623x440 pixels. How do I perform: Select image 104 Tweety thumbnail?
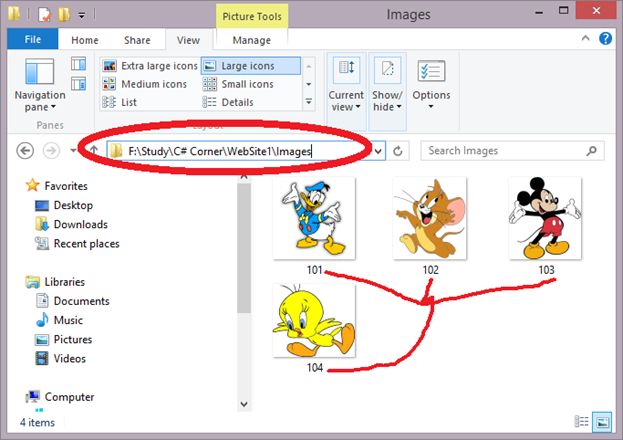(314, 320)
